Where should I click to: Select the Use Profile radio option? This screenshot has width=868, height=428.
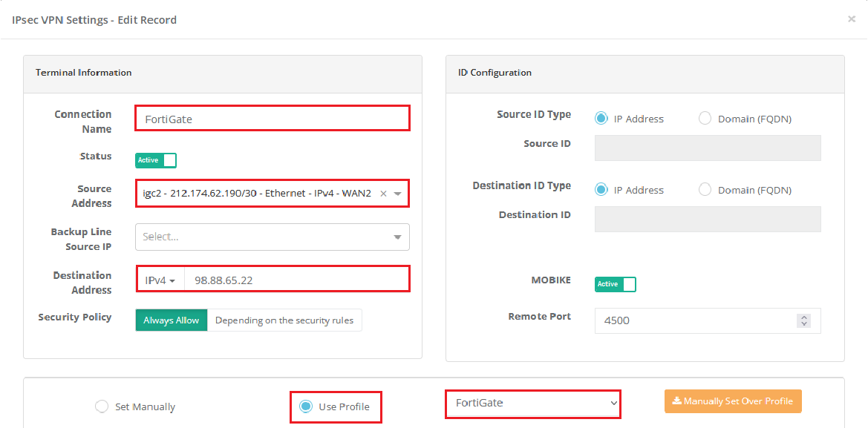(x=305, y=406)
